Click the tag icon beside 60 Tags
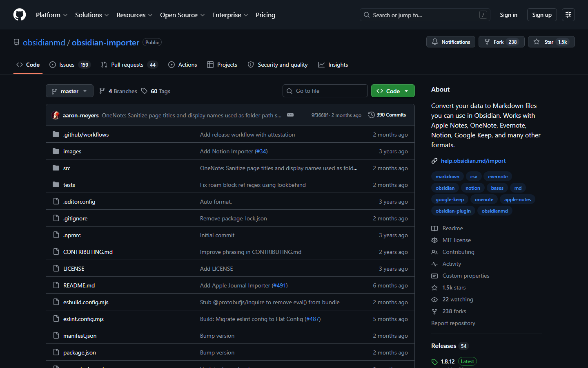 [144, 91]
